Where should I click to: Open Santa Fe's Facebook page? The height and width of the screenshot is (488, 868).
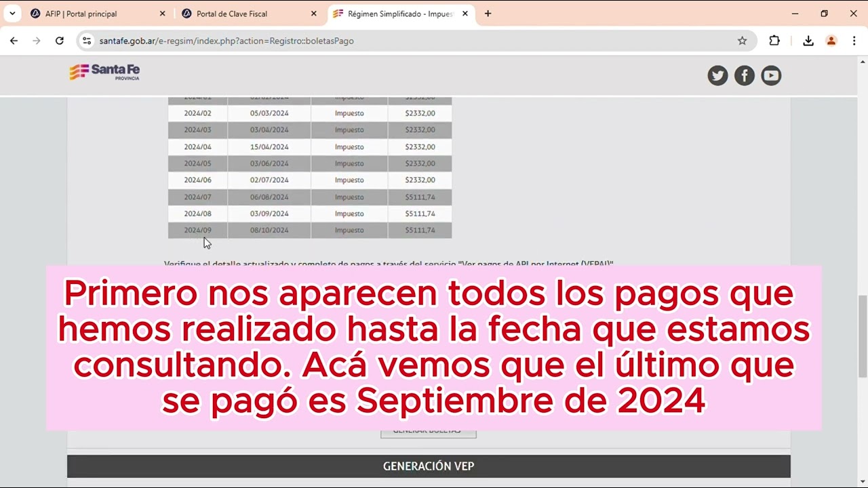click(744, 75)
